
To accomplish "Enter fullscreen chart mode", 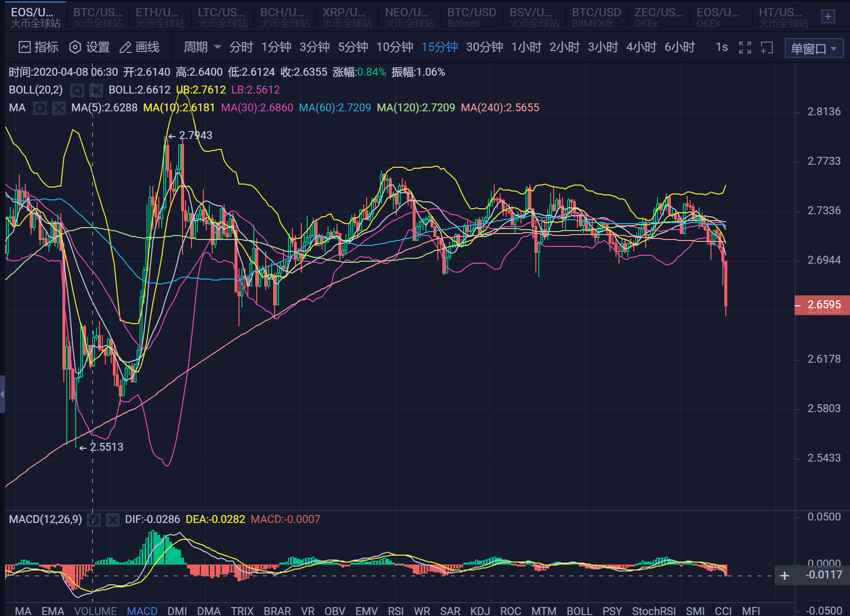I will point(745,47).
